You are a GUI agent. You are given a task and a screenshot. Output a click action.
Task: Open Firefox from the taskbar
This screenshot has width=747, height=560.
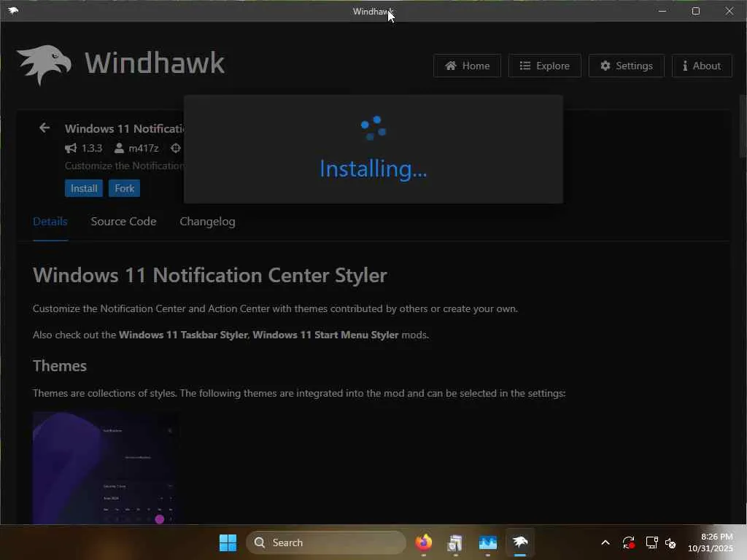point(424,542)
